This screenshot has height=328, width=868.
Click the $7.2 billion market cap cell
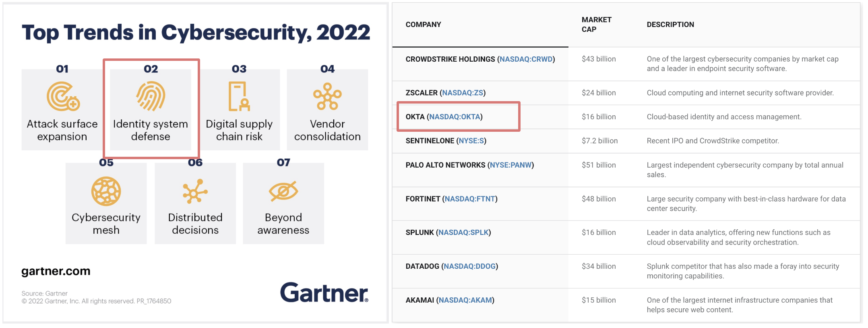(x=599, y=141)
